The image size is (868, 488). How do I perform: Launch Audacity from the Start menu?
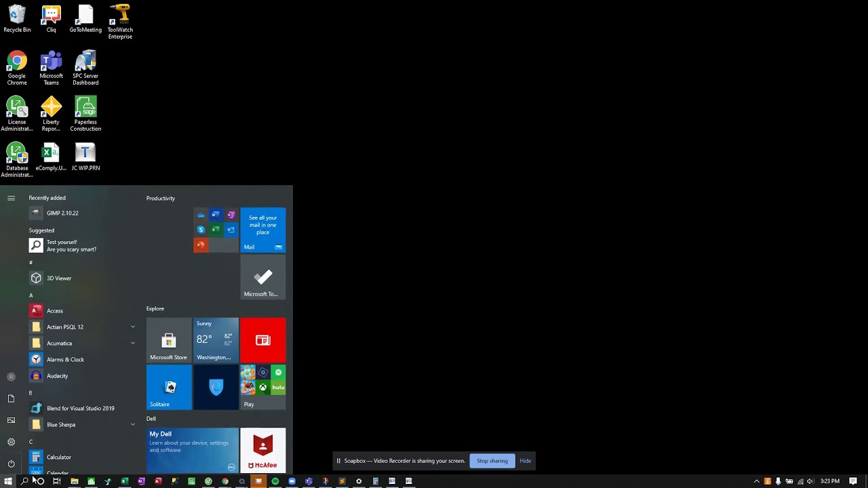tap(82, 375)
